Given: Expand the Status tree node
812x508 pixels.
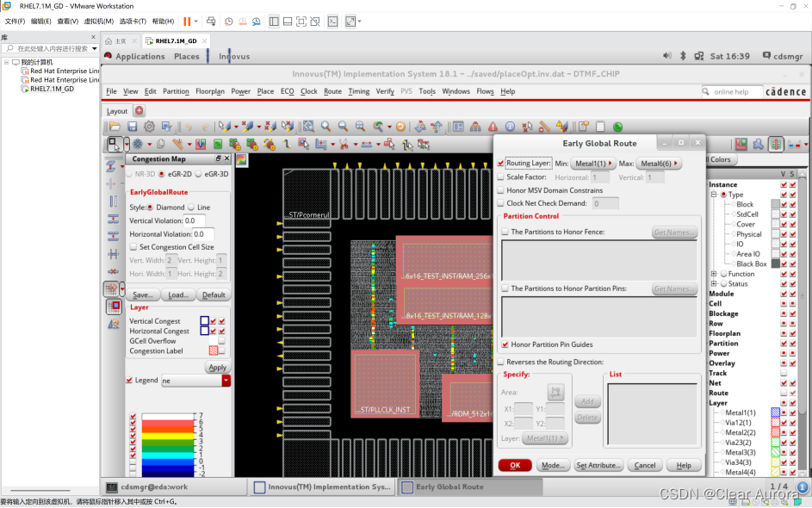Looking at the screenshot, I should [714, 284].
